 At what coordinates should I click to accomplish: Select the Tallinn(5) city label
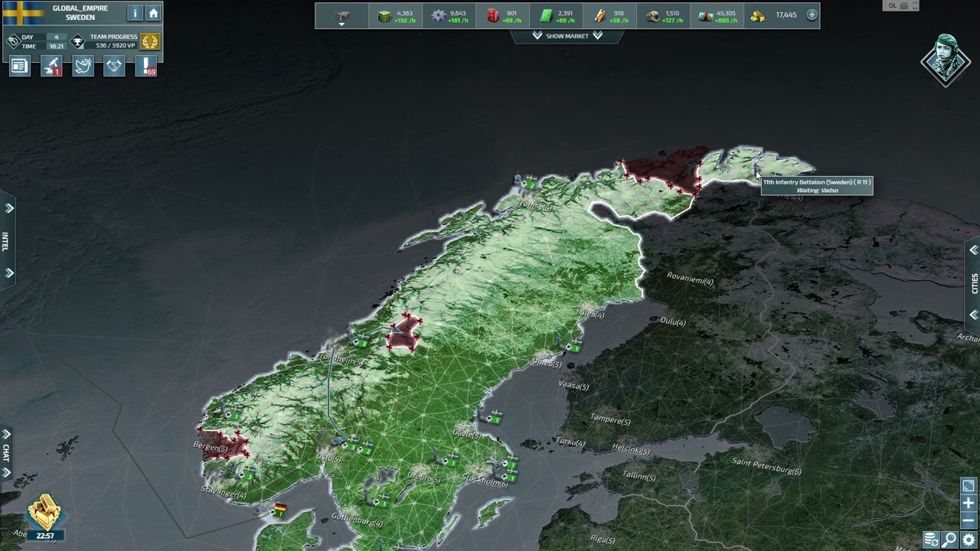click(639, 475)
